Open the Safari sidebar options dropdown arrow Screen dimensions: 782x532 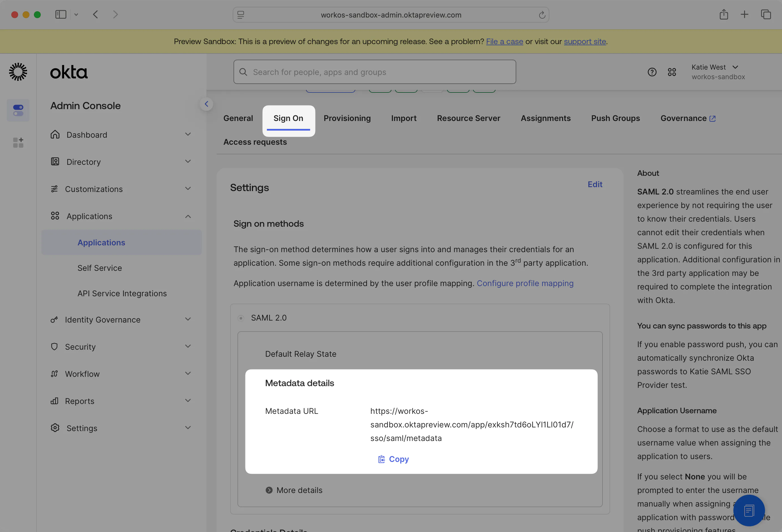[x=76, y=14]
